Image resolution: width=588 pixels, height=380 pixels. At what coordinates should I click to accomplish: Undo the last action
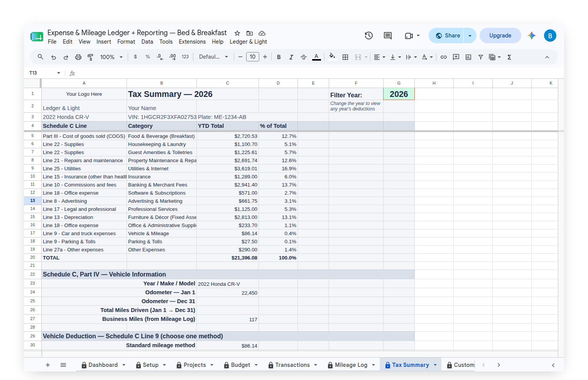[x=54, y=57]
